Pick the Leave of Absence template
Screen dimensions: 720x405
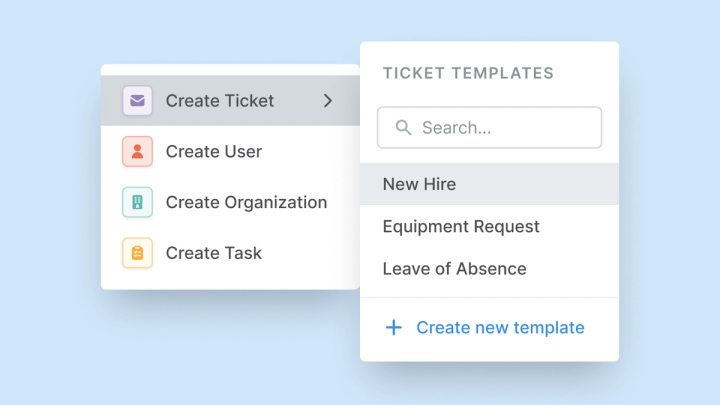click(x=454, y=269)
